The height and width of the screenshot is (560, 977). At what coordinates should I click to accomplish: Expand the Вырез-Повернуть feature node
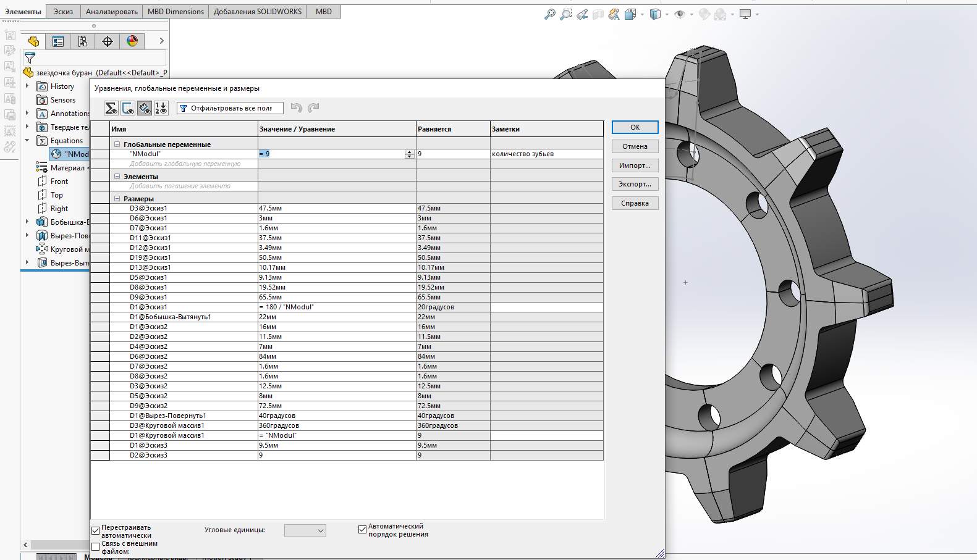coord(27,236)
